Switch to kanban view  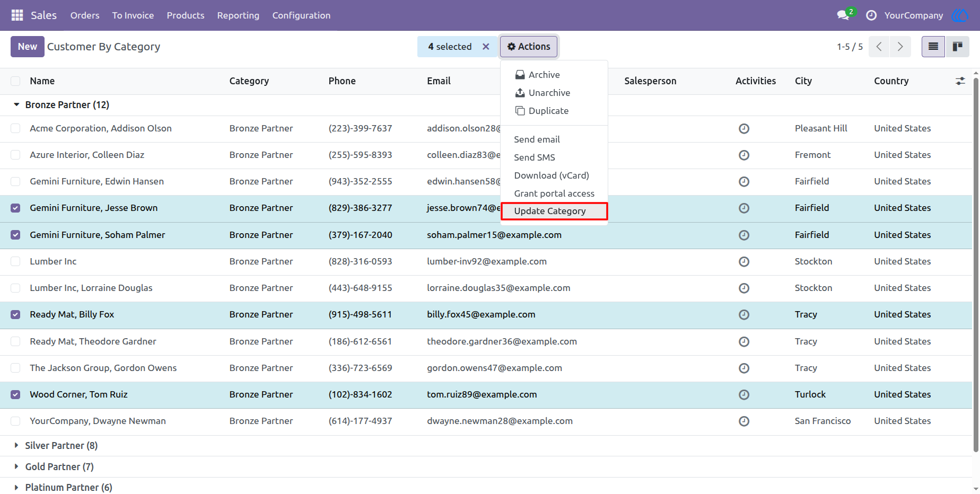(957, 47)
